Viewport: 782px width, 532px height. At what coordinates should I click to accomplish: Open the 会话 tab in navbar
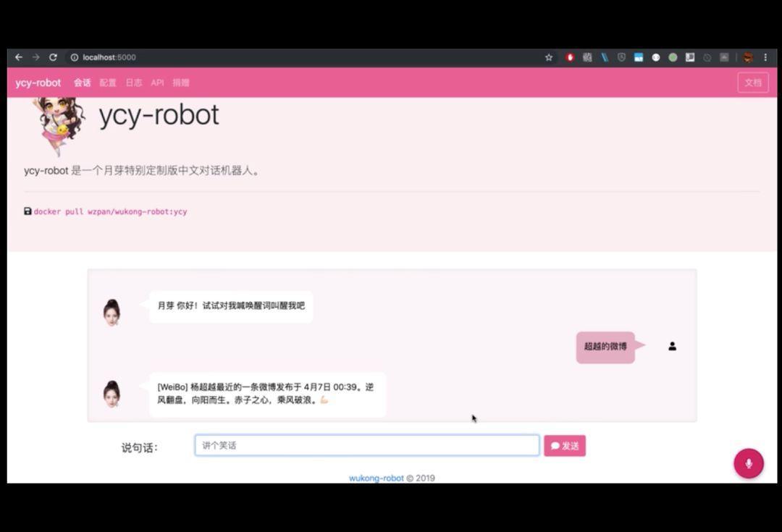[83, 83]
